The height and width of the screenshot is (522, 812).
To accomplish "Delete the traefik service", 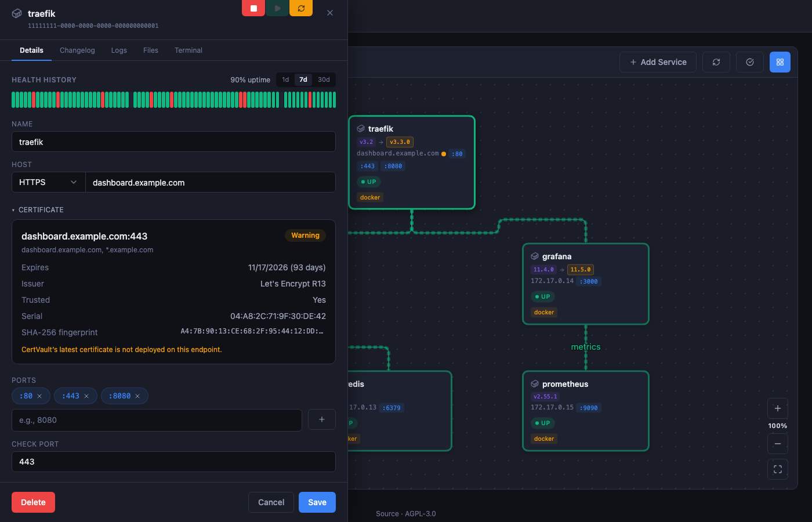I will [x=33, y=502].
